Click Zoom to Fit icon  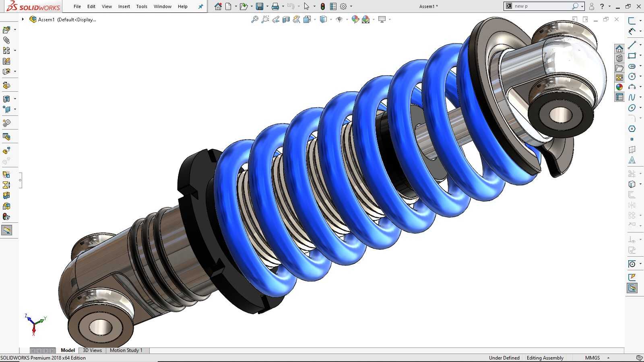[x=255, y=19]
